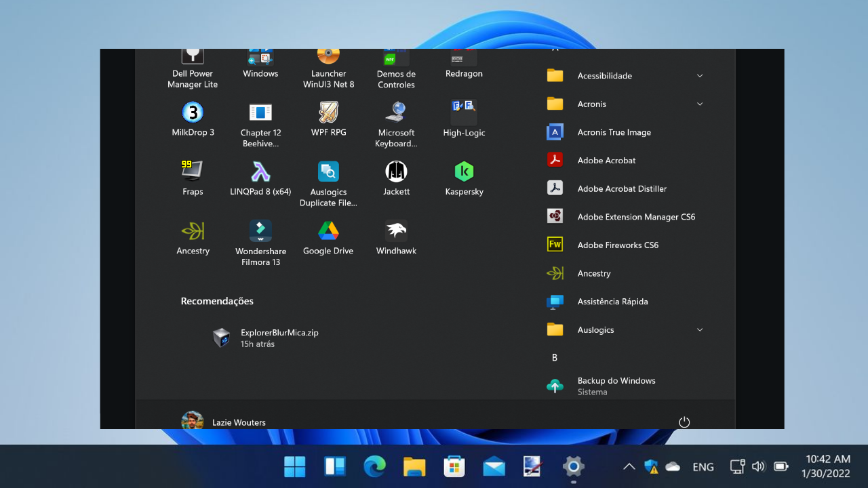Open Ancestry in pinned grid
This screenshot has width=868, height=488.
pos(193,237)
